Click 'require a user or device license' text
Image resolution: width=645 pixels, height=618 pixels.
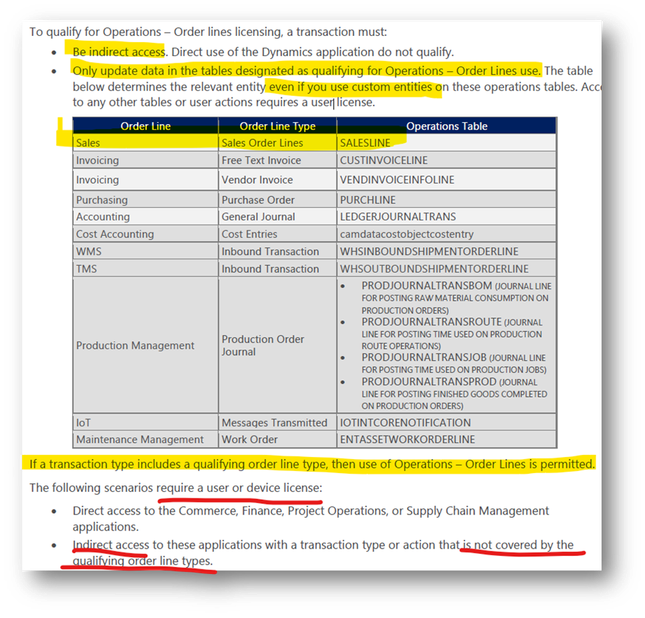point(239,488)
